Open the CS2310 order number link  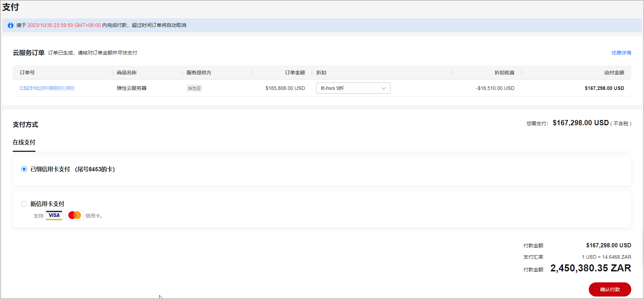pos(47,88)
